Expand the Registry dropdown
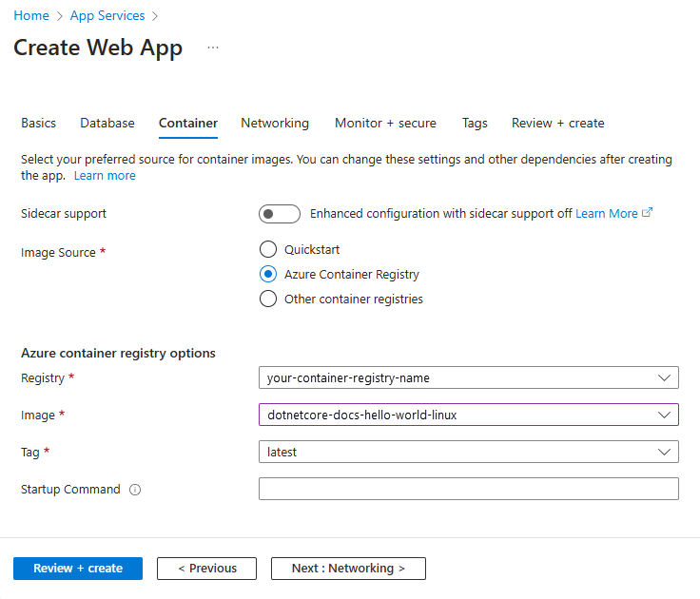Viewport: 700px width, 599px height. [x=468, y=377]
